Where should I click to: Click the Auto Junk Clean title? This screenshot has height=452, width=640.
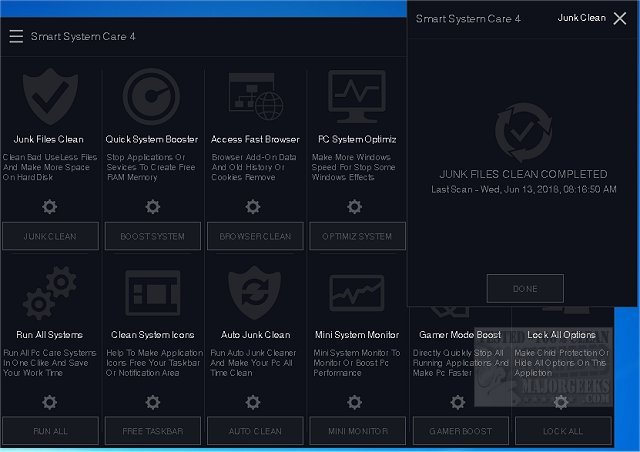click(256, 334)
